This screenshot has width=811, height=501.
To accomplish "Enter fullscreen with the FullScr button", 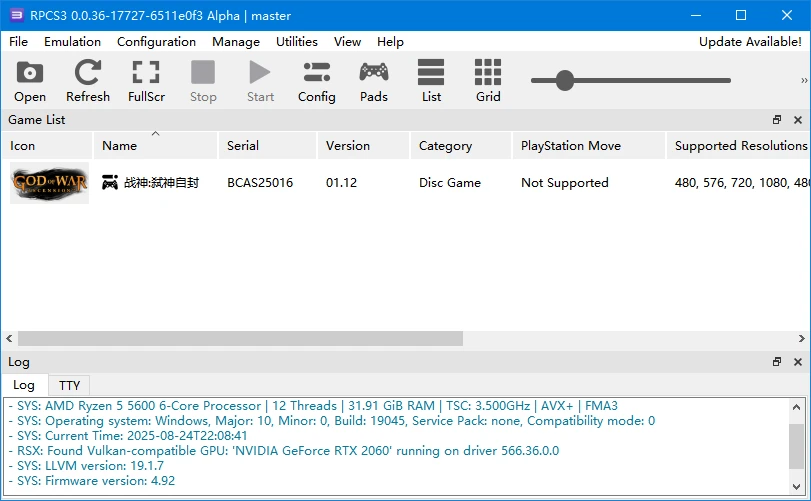I will coord(146,81).
